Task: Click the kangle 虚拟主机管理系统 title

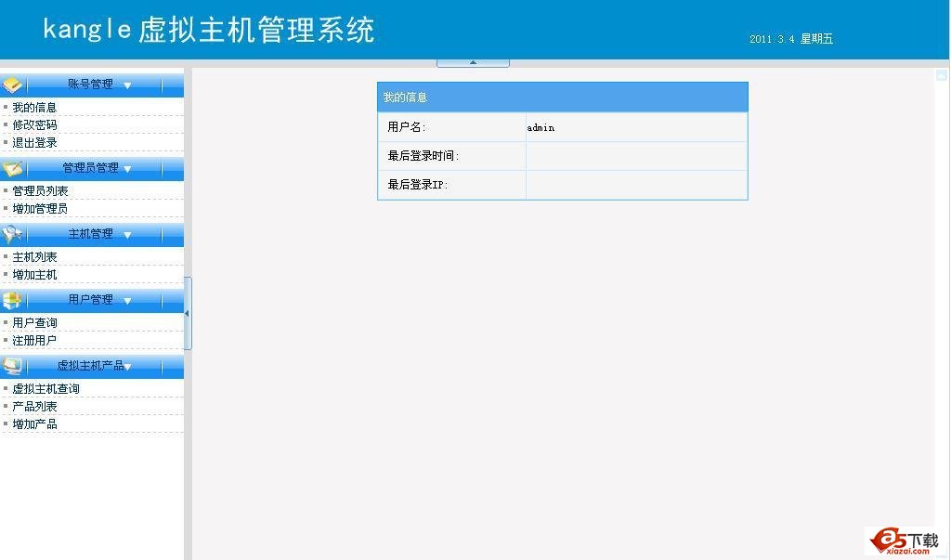Action: (209, 30)
